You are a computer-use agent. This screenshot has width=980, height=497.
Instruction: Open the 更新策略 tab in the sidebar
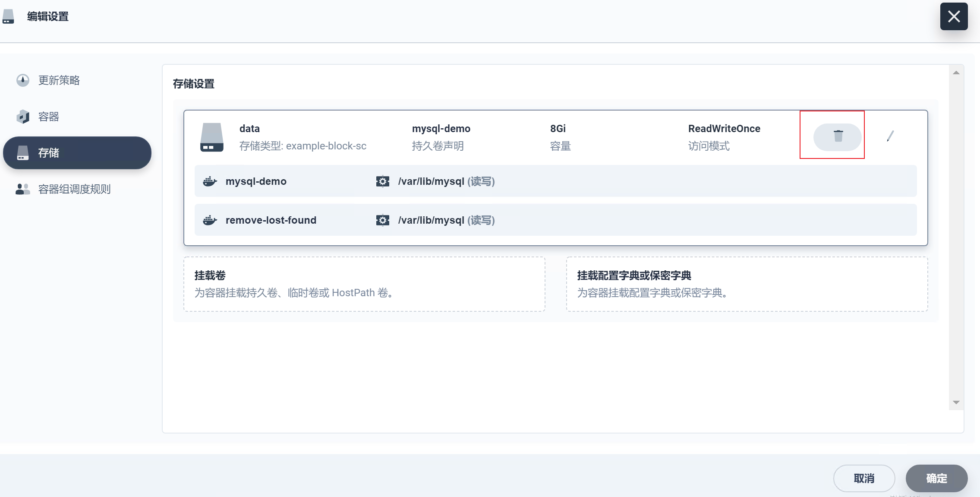point(59,80)
